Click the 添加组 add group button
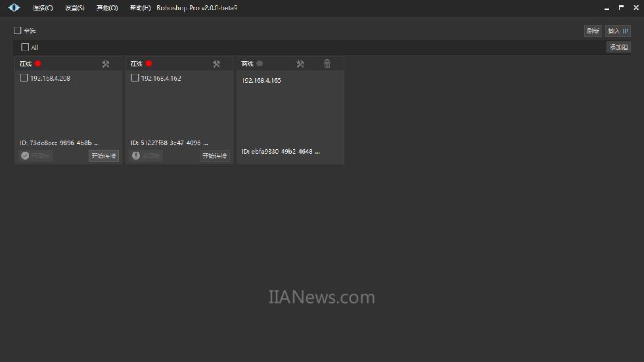The width and height of the screenshot is (644, 362). pos(618,47)
